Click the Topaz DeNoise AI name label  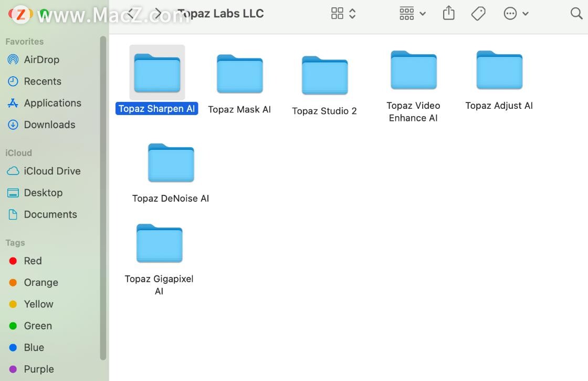[x=171, y=199]
